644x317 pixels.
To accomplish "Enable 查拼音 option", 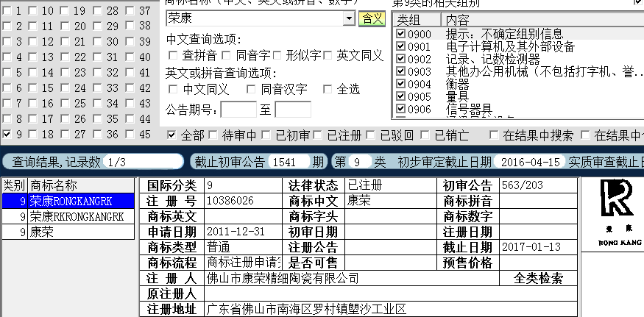I will (x=173, y=55).
